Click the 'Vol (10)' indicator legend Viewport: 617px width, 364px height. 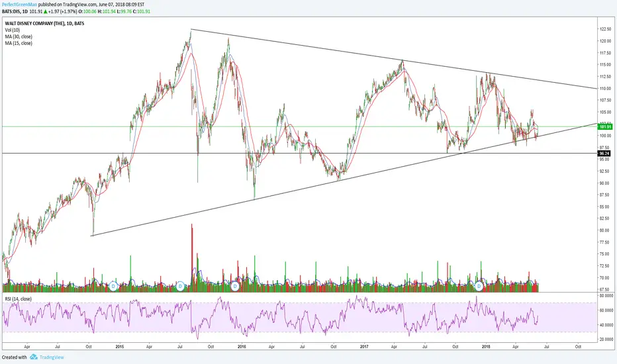tap(13, 30)
